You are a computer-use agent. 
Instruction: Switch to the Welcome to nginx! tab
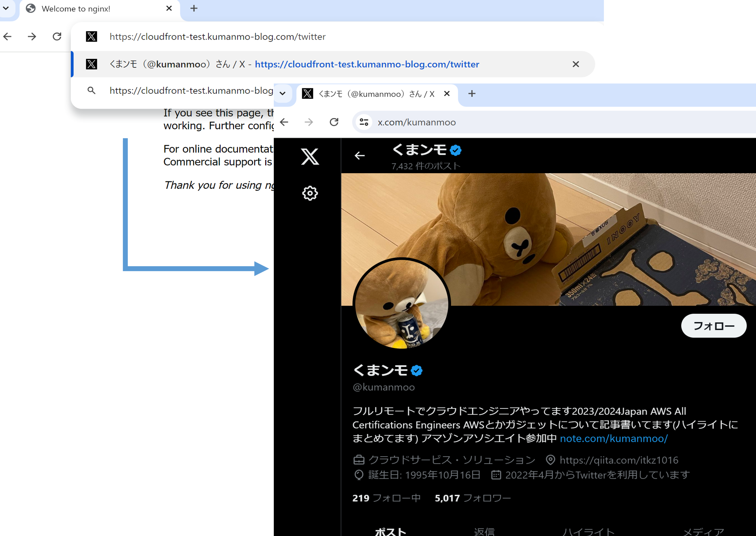76,9
